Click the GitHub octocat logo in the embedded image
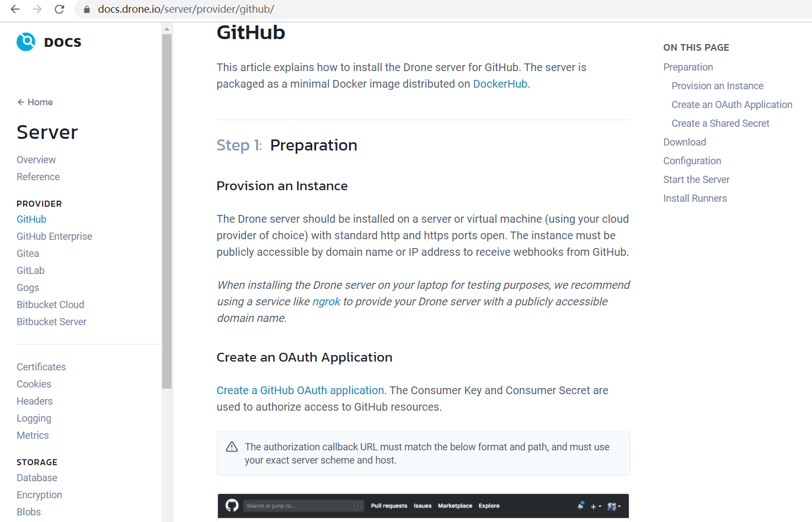This screenshot has width=812, height=522. click(232, 505)
